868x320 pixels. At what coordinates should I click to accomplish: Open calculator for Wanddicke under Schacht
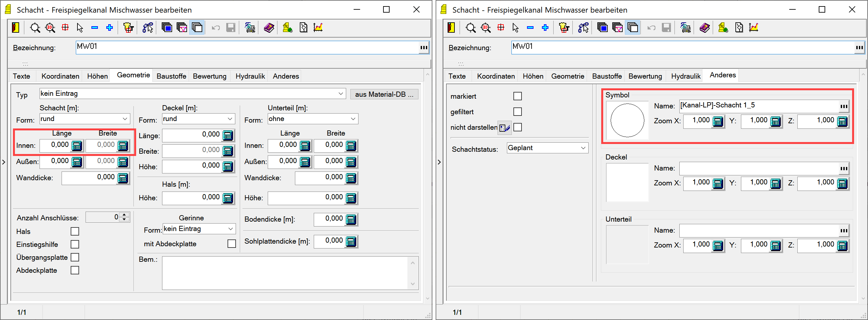tap(123, 178)
